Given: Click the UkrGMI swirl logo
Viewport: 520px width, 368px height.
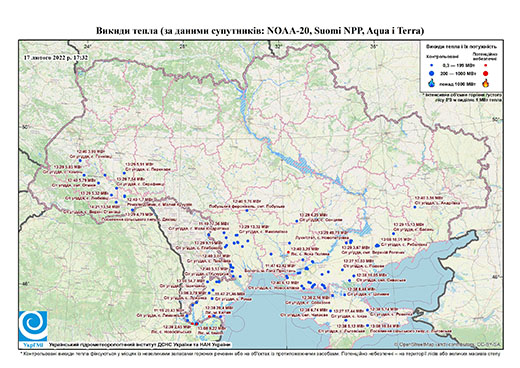Looking at the screenshot, I should point(33,326).
